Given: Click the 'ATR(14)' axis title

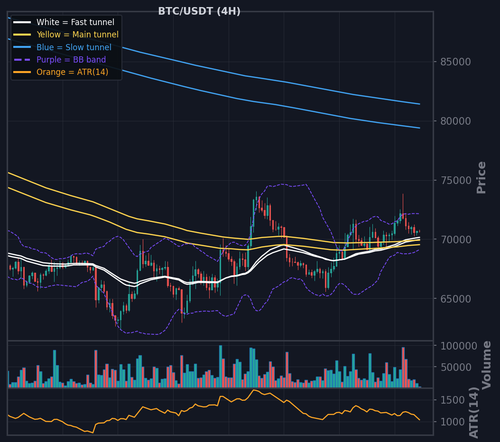Looking at the screenshot, I should pos(474,412).
